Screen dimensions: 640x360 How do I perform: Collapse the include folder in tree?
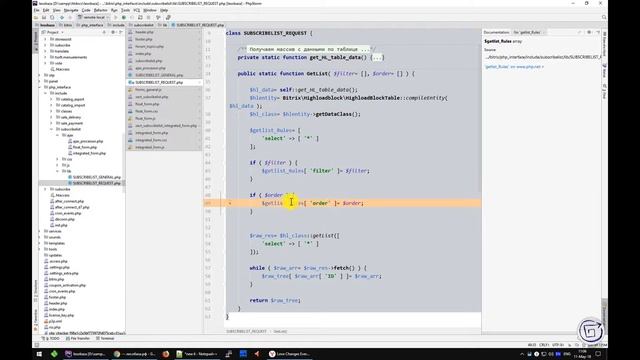point(46,93)
